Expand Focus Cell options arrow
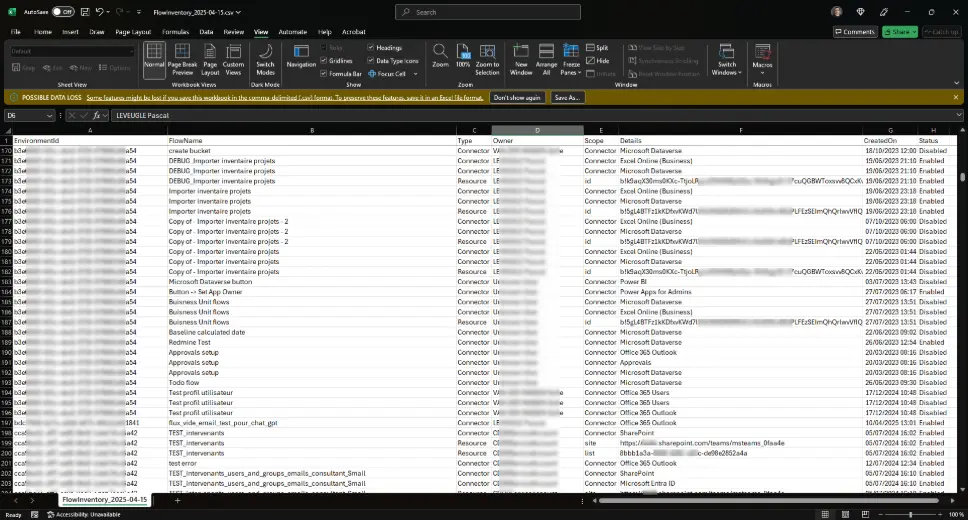968x520 pixels. pyautogui.click(x=415, y=73)
